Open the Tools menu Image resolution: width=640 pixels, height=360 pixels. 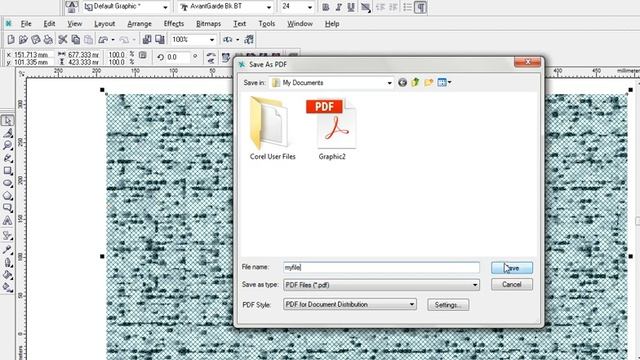[x=267, y=24]
